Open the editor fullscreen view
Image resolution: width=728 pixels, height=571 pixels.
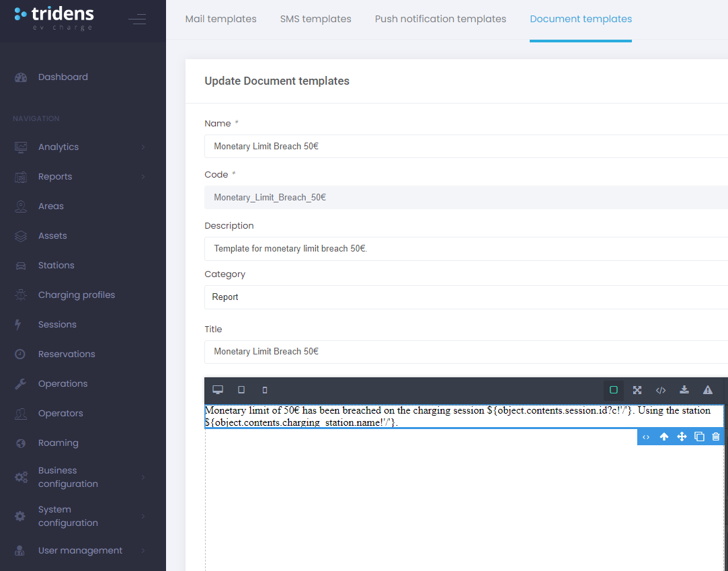(x=637, y=389)
